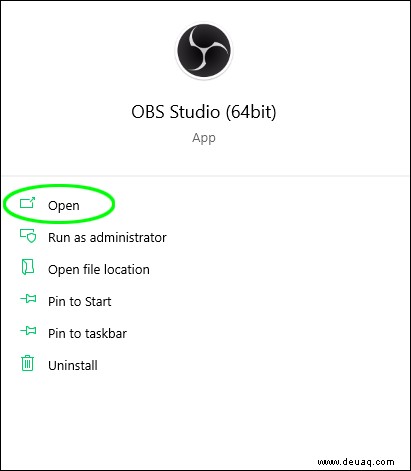This screenshot has width=411, height=471.
Task: Click the 64bit part of the app name
Action: click(x=250, y=112)
